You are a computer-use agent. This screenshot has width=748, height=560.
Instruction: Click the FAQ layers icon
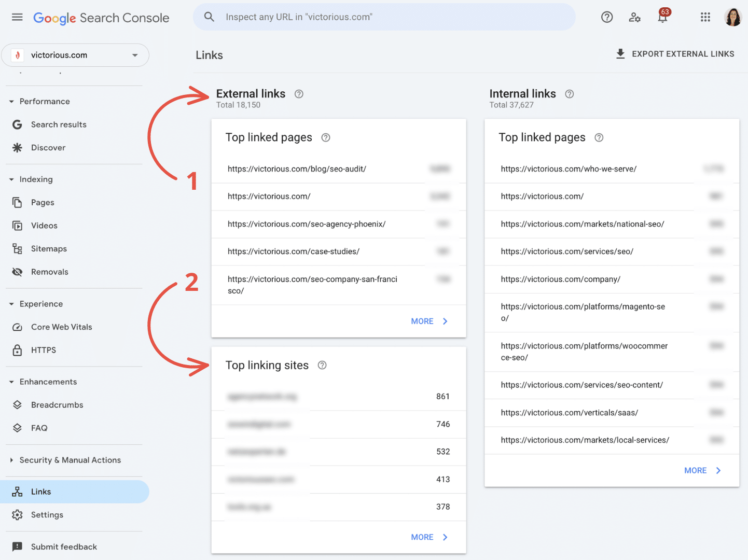pyautogui.click(x=17, y=428)
